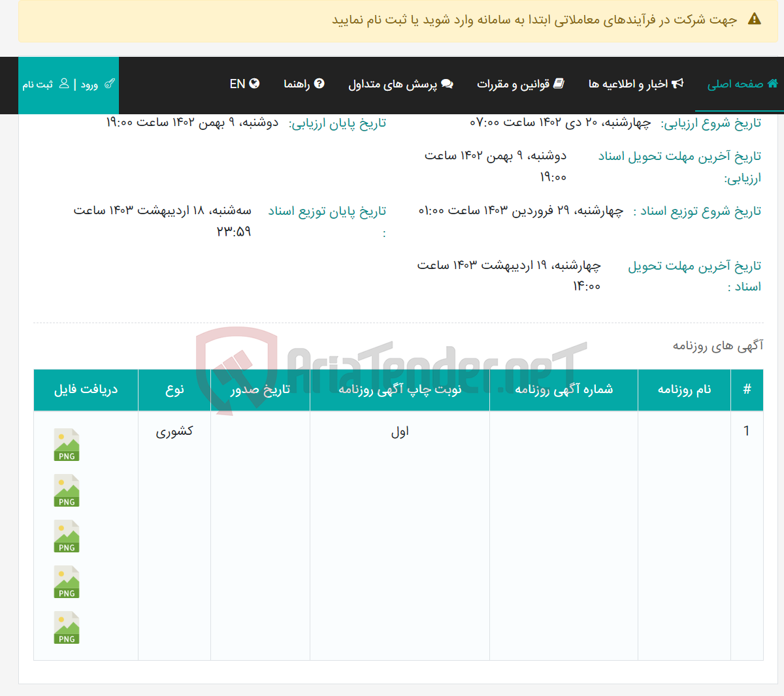Click the # column header
This screenshot has width=784, height=696.
click(747, 390)
